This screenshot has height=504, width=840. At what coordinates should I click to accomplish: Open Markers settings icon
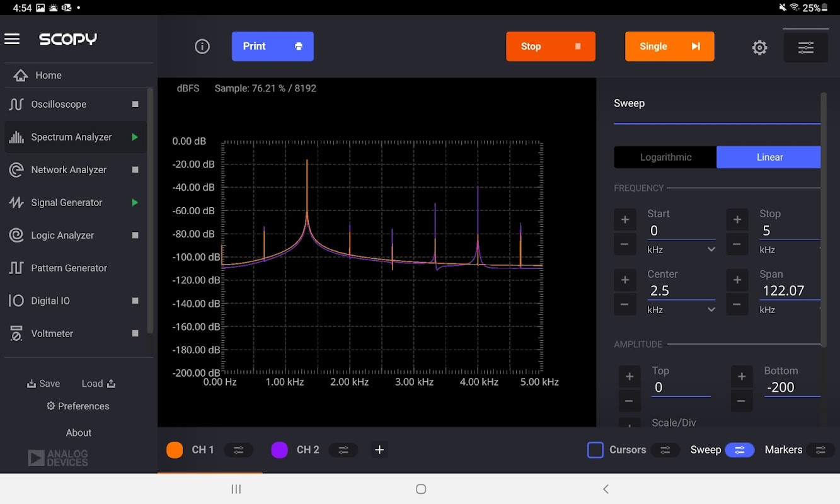820,450
